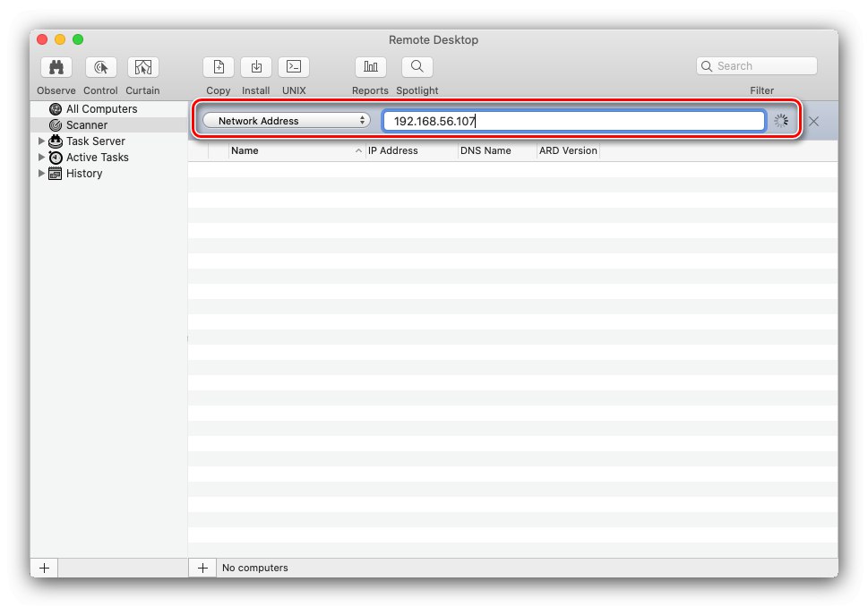
Task: Click the green zoom window button
Action: [78, 39]
